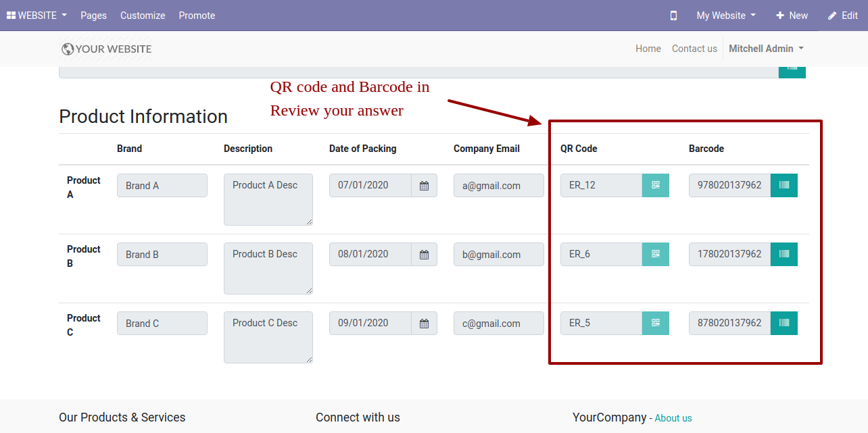Click the Connect with us footer heading

click(x=358, y=417)
